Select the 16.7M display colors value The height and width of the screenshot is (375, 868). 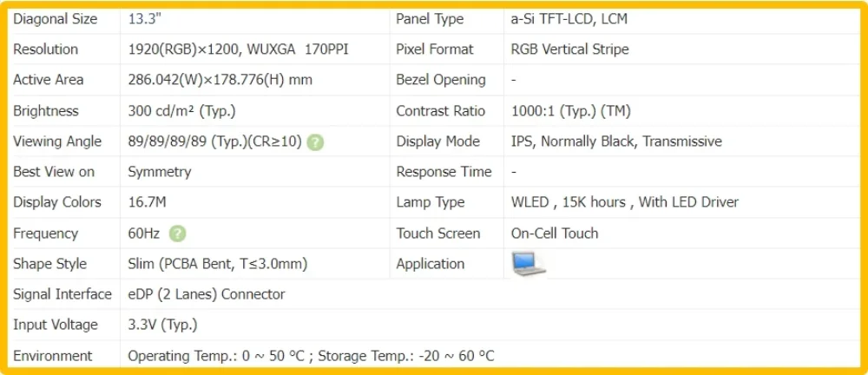click(x=147, y=203)
